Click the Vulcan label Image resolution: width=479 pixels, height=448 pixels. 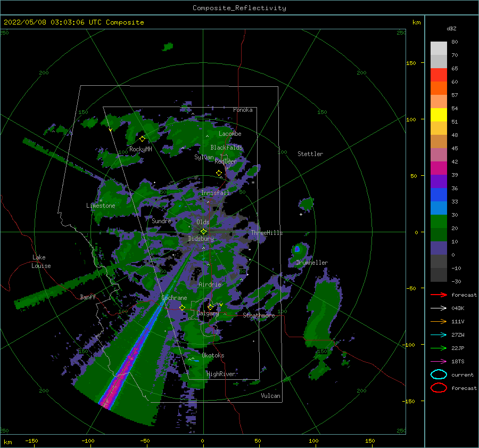(x=270, y=396)
